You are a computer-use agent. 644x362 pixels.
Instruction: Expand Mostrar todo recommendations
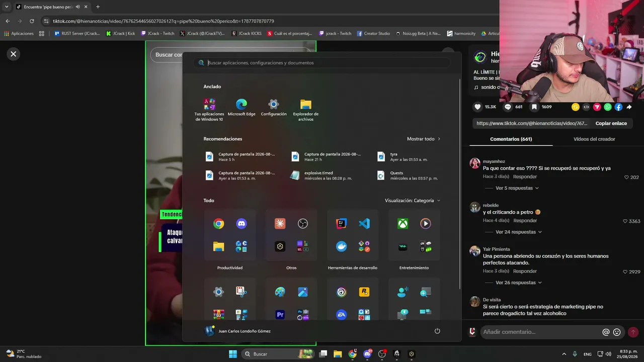(x=424, y=139)
